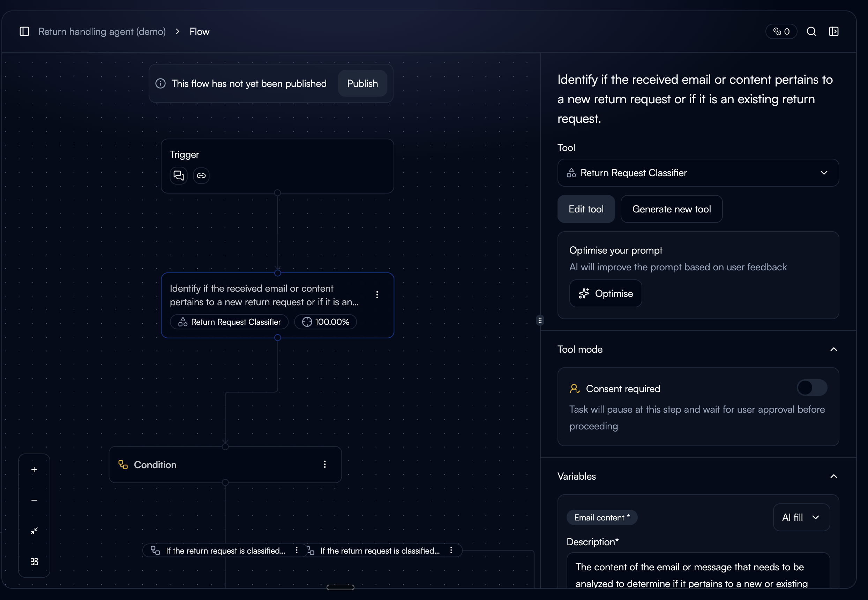Open the search magnifier icon
Screen dimensions: 868x600
(811, 32)
